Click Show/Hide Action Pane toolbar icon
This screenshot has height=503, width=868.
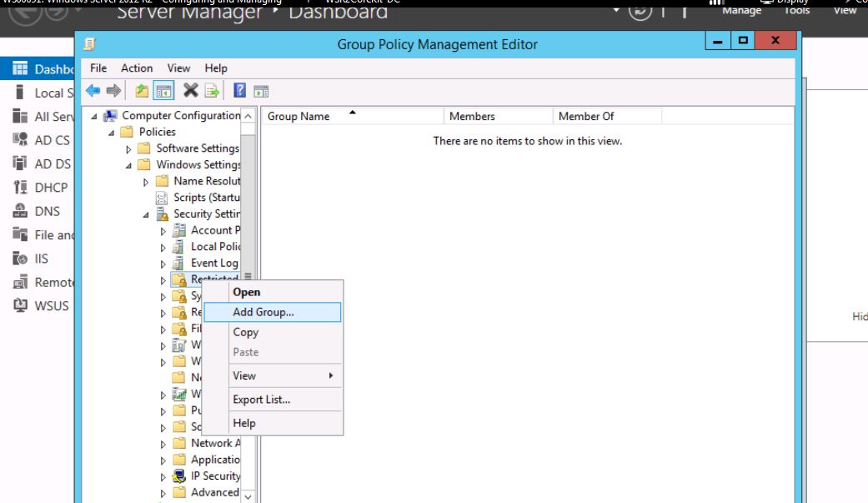pos(261,92)
